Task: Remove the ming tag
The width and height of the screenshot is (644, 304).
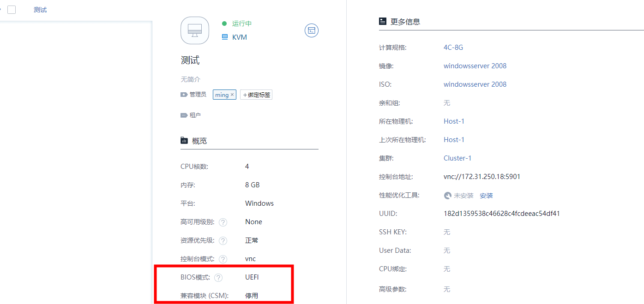Action: pos(232,95)
